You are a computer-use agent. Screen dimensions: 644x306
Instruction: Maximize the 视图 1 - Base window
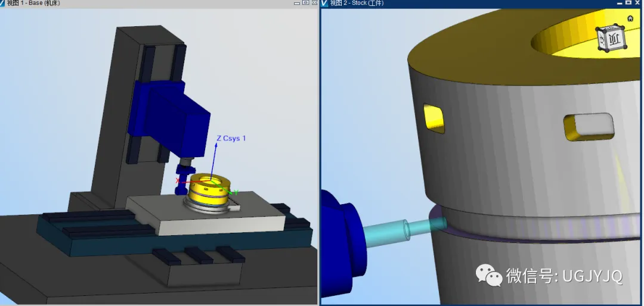[x=305, y=2]
